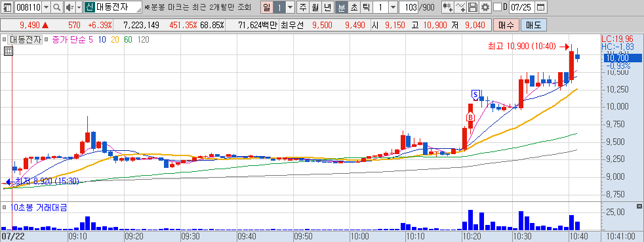Click the green 60 moving average label
The image size is (644, 242).
point(128,40)
